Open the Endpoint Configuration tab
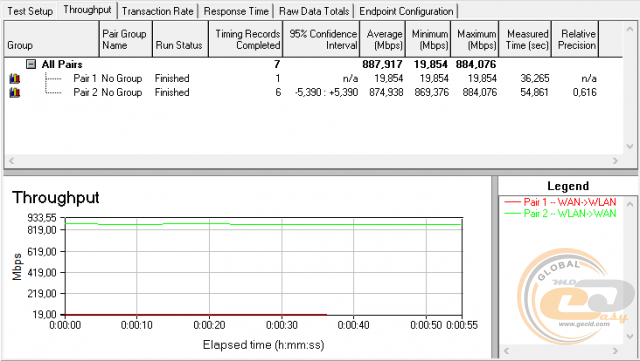Screen dimensions: 640x361 406,11
